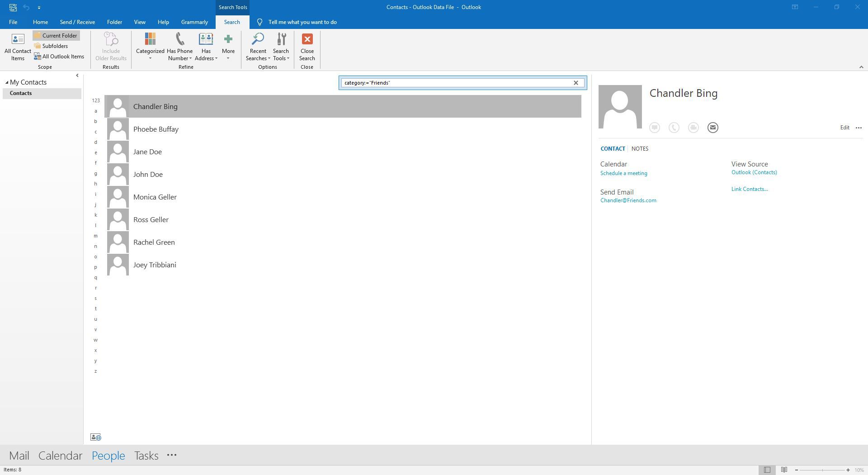This screenshot has height=475, width=868.
Task: Switch to the NOTES tab
Action: [x=640, y=149]
